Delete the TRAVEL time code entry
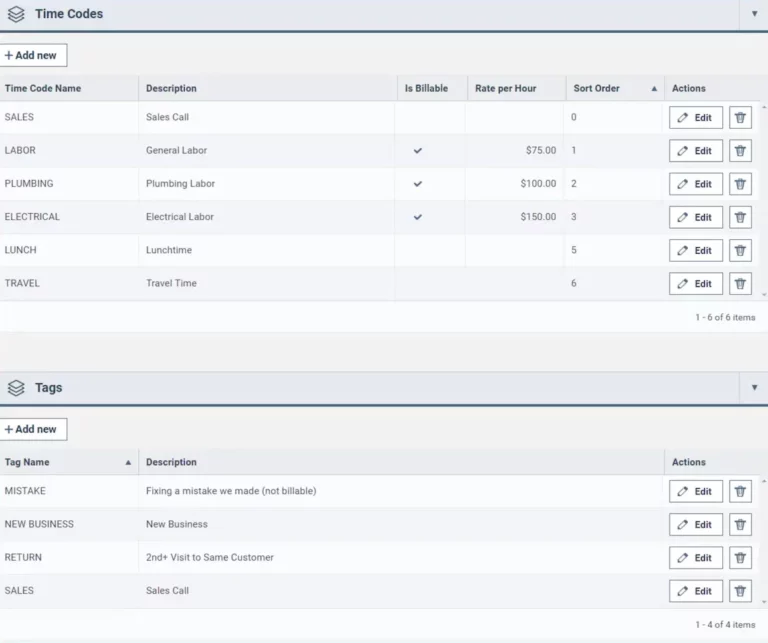768x643 pixels. click(x=740, y=284)
